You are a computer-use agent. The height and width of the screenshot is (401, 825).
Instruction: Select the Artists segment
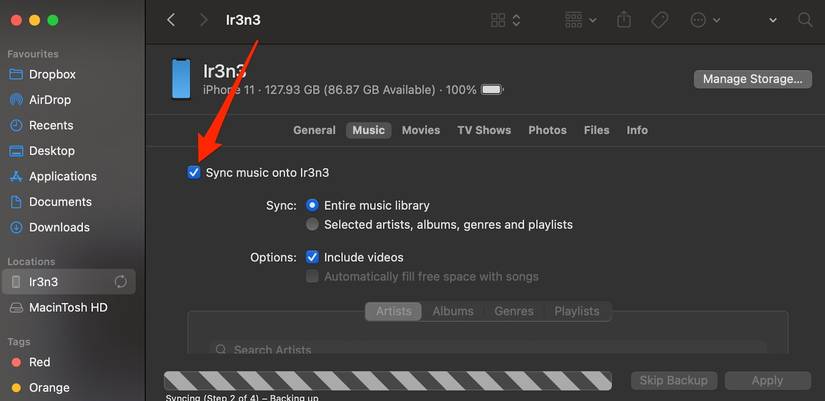(x=394, y=311)
